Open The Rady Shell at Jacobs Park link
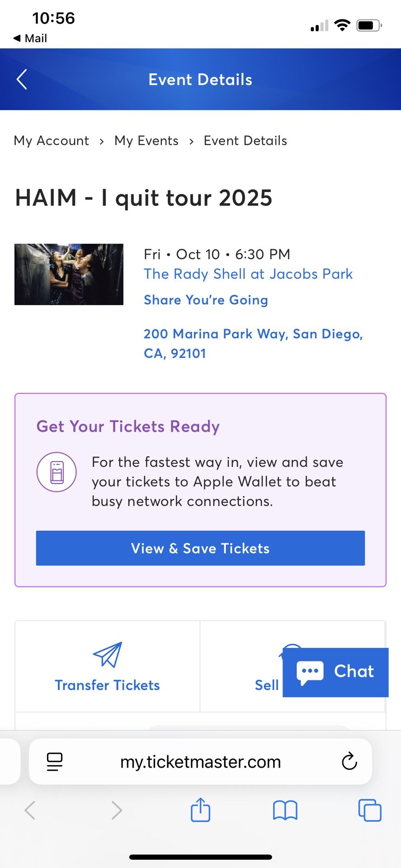 pos(248,274)
